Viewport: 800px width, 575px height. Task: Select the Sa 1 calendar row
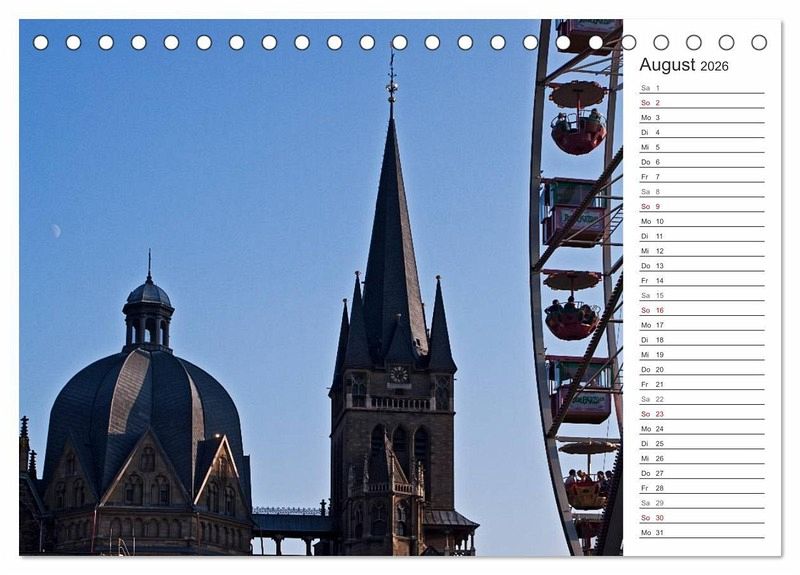point(701,88)
